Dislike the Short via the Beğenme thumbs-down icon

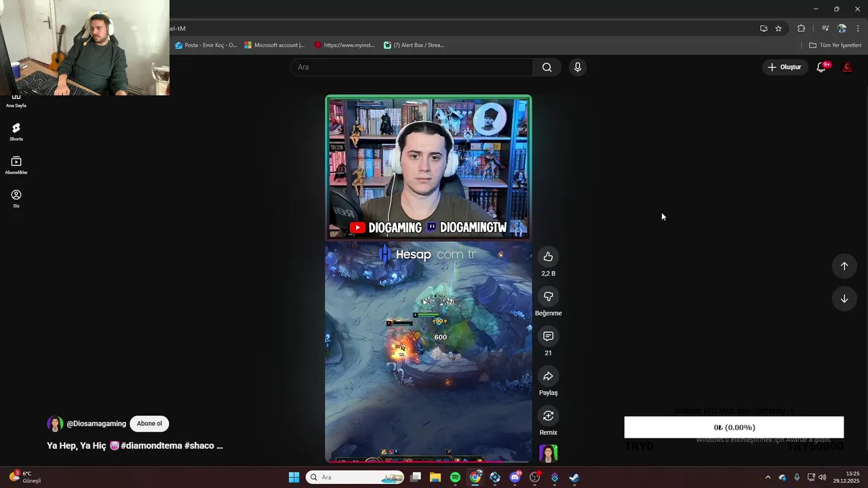(x=548, y=296)
